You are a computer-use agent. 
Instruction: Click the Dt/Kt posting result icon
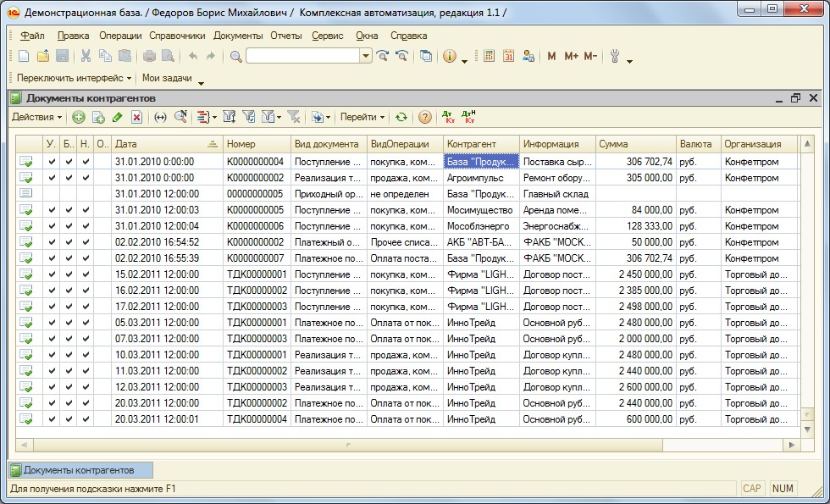point(448,117)
